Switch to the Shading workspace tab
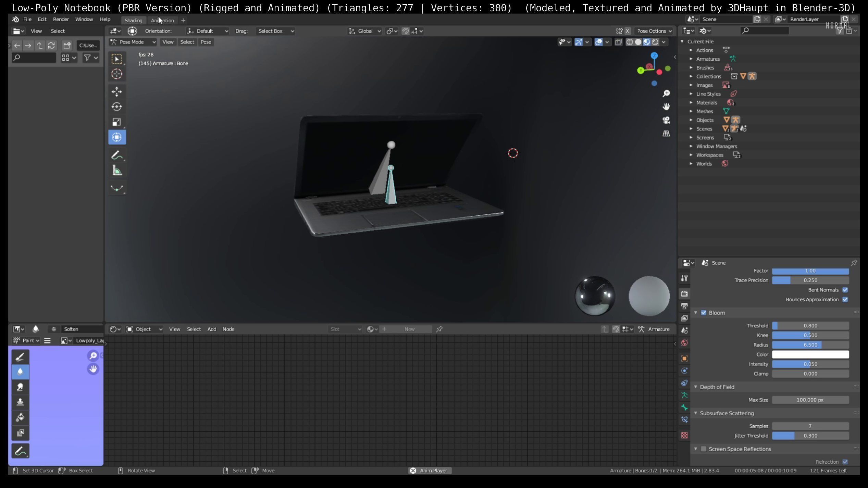 (133, 20)
